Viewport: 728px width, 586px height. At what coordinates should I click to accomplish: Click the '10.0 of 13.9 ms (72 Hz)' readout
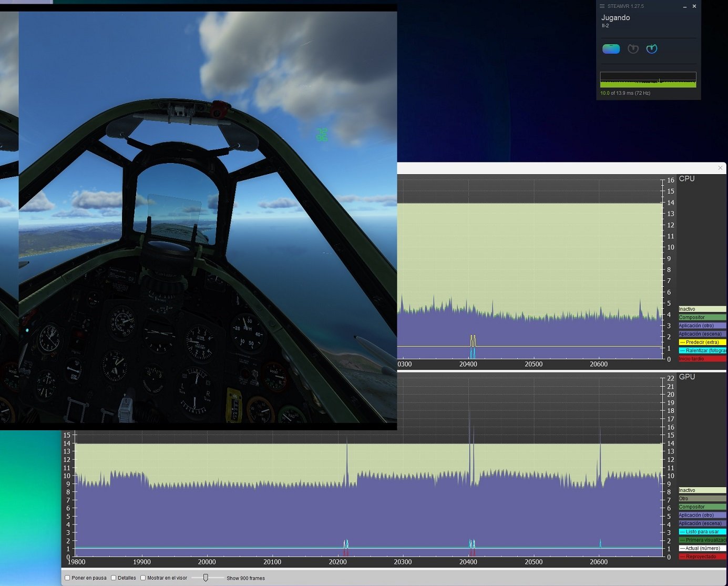click(626, 93)
